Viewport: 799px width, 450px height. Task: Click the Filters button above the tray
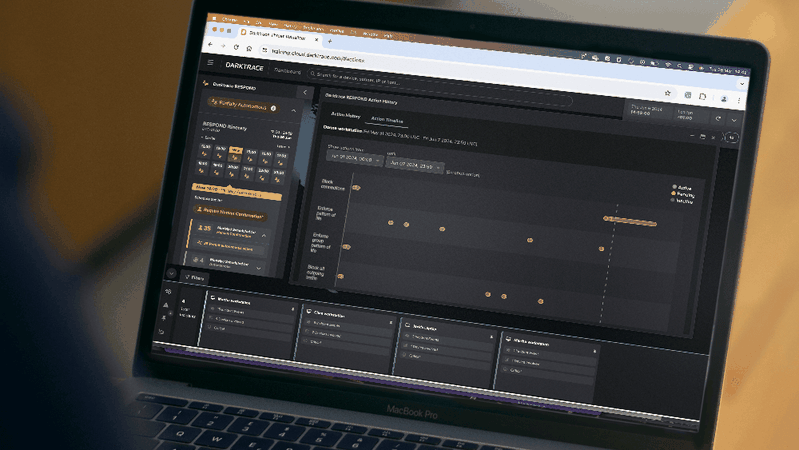(195, 278)
